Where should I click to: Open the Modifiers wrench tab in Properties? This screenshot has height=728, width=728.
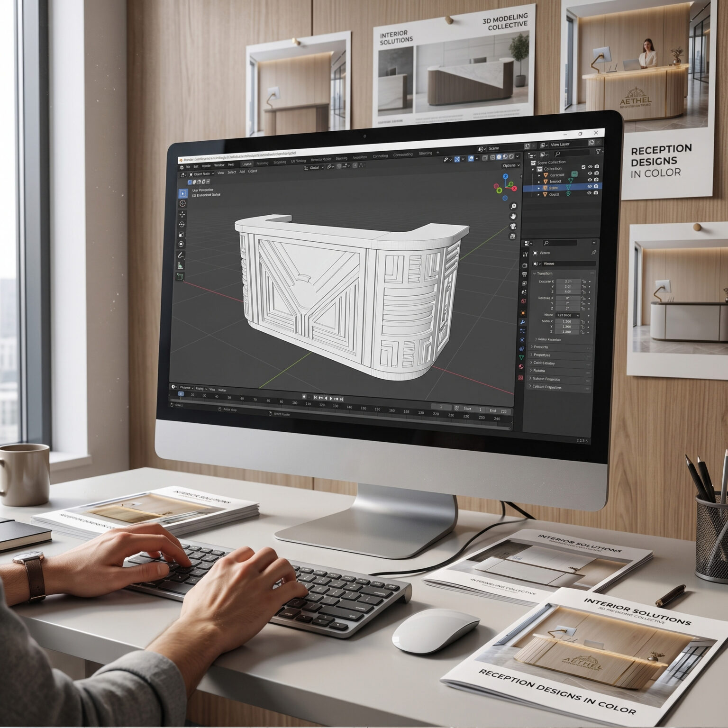(523, 322)
